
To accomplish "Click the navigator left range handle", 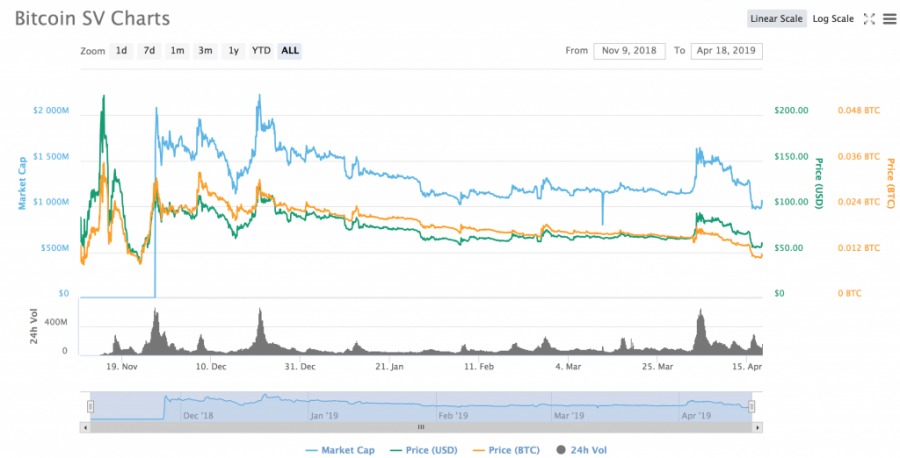I will click(x=90, y=407).
